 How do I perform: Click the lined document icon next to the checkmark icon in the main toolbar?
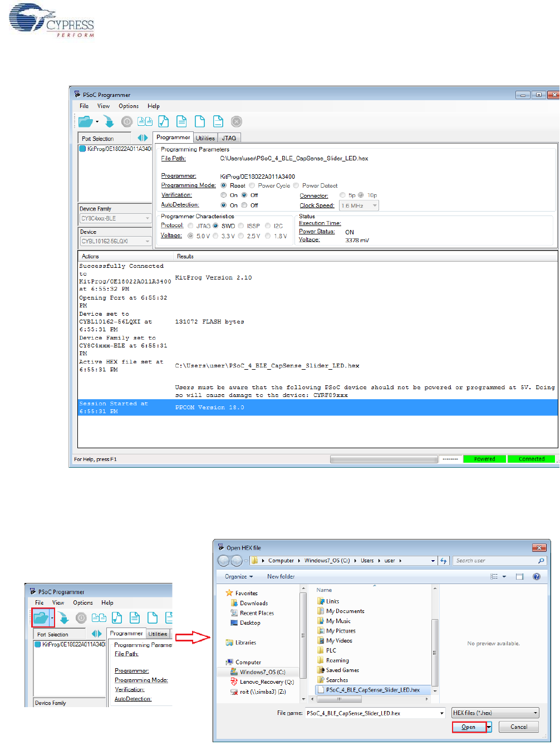[x=181, y=121]
